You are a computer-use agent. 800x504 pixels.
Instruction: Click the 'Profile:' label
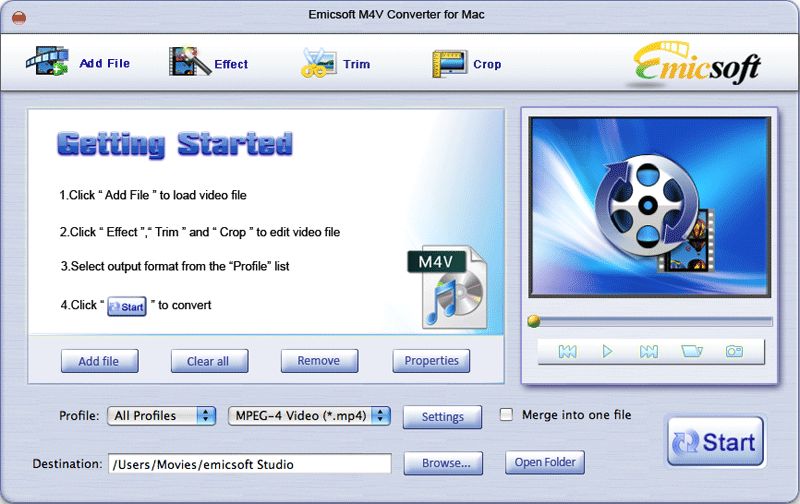click(79, 416)
